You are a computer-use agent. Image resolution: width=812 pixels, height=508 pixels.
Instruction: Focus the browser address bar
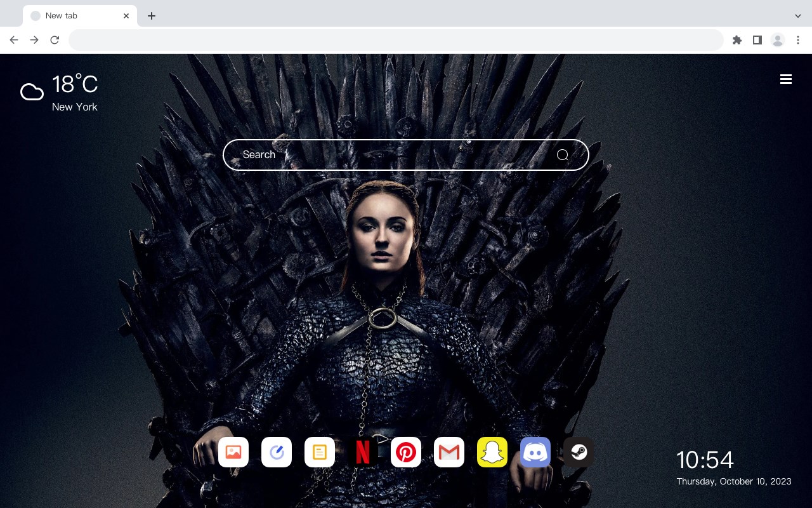click(x=396, y=40)
